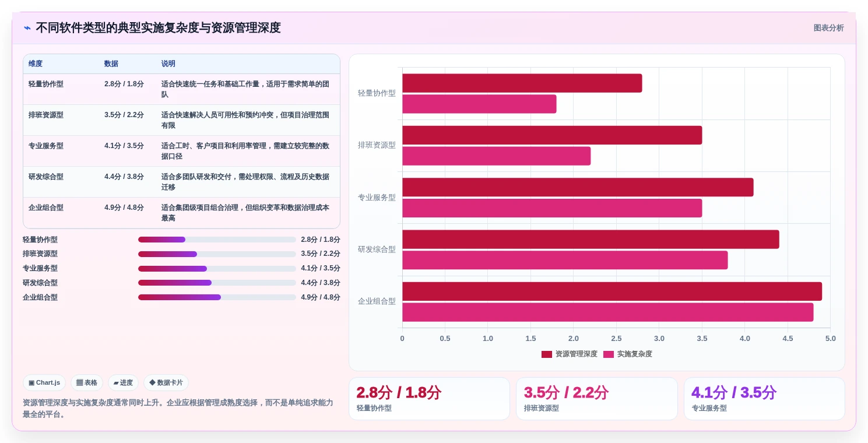
Task: Click 企业组合型 pink chart bar
Action: click(x=607, y=312)
